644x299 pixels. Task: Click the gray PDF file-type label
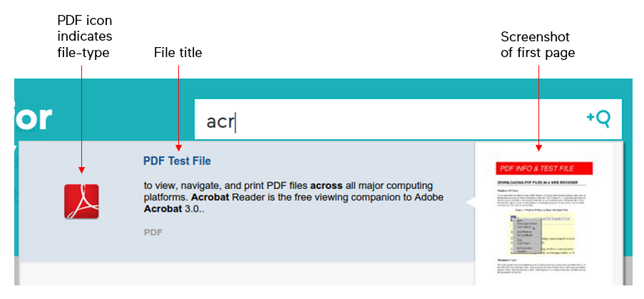pyautogui.click(x=153, y=233)
